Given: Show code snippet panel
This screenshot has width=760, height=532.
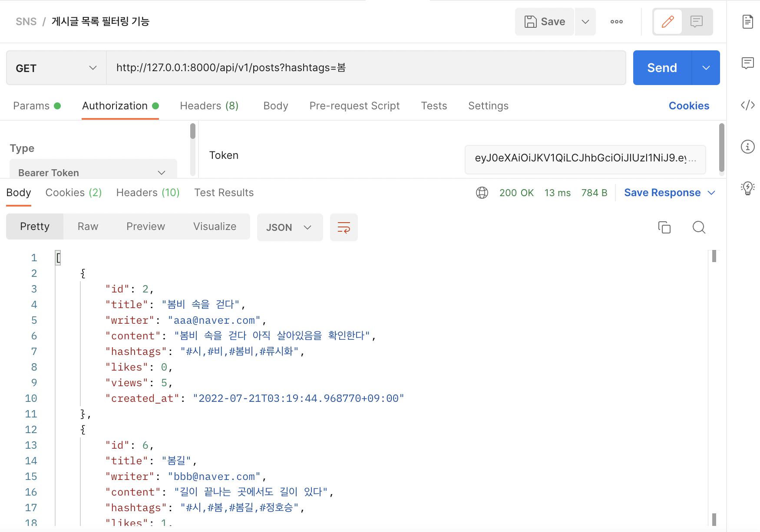Looking at the screenshot, I should point(747,105).
